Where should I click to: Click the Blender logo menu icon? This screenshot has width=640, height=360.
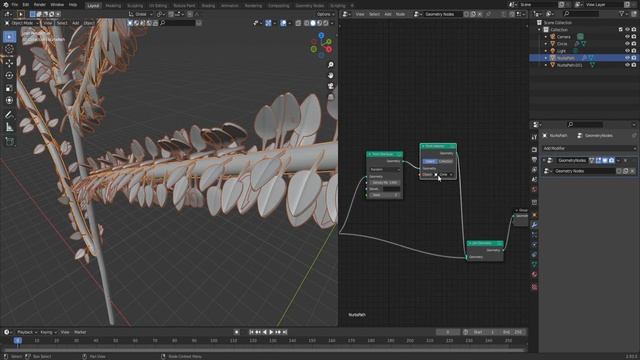coord(5,4)
